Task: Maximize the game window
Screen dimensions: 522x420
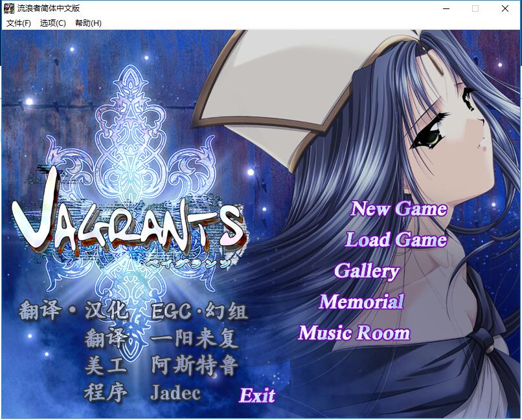Action: pyautogui.click(x=475, y=8)
